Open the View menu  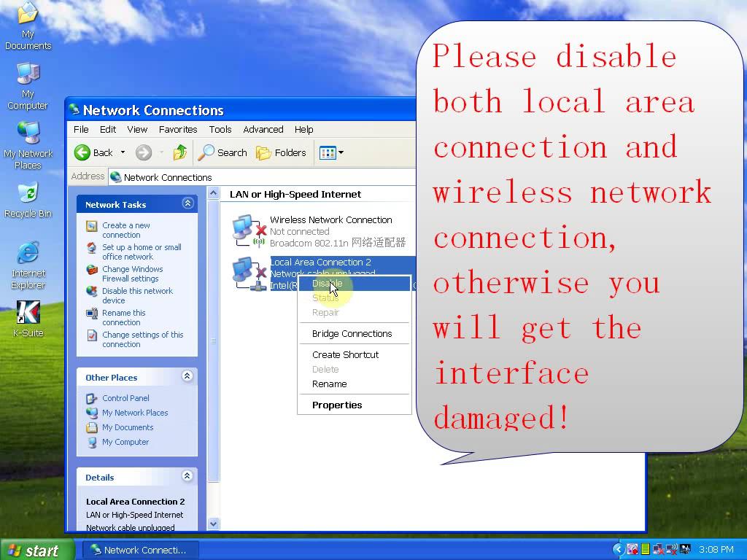click(137, 130)
